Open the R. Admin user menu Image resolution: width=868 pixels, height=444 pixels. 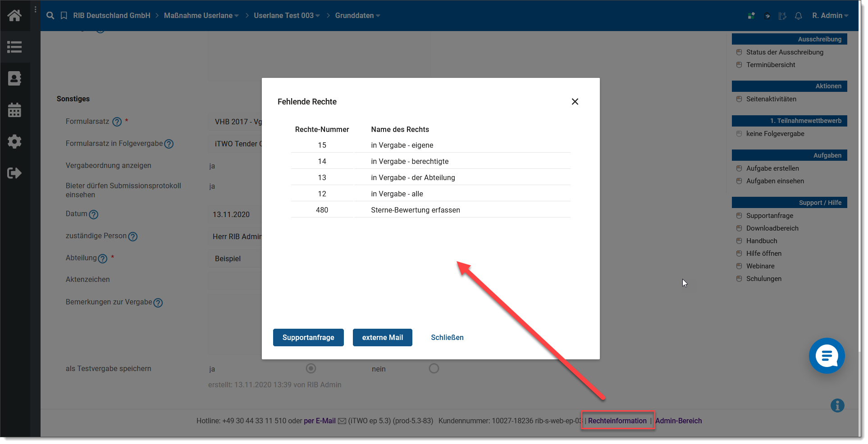point(830,16)
